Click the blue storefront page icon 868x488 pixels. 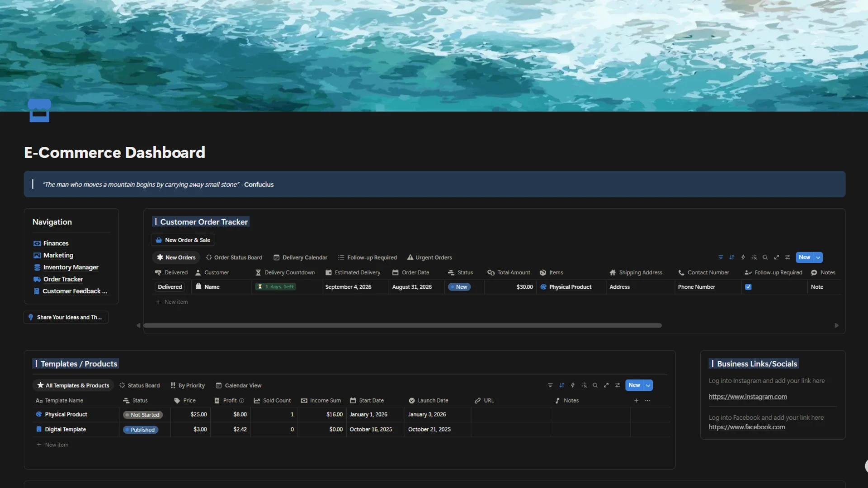[39, 111]
